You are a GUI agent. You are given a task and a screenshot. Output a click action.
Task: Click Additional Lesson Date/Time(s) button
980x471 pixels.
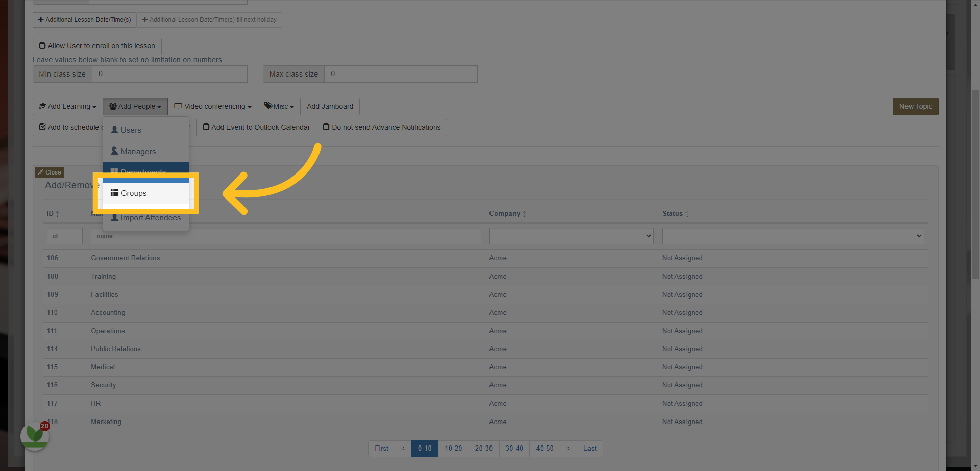[84, 20]
